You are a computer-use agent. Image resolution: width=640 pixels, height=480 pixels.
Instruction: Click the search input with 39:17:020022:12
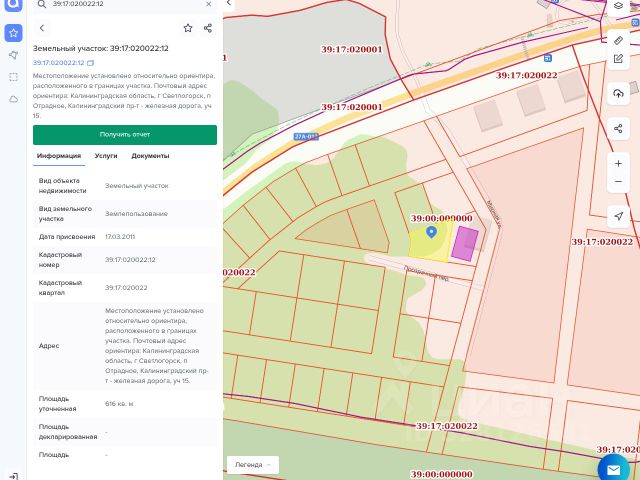(124, 4)
